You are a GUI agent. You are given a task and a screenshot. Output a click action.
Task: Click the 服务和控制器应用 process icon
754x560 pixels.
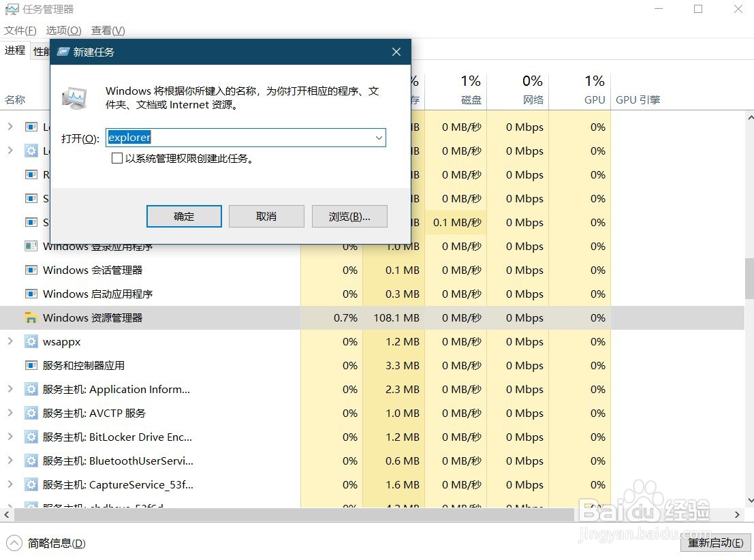(x=31, y=366)
